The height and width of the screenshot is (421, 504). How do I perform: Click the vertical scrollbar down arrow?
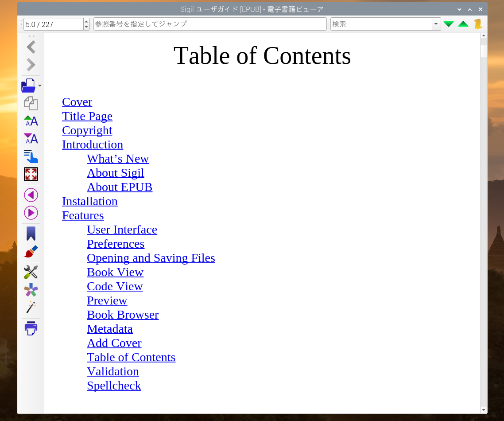[484, 410]
